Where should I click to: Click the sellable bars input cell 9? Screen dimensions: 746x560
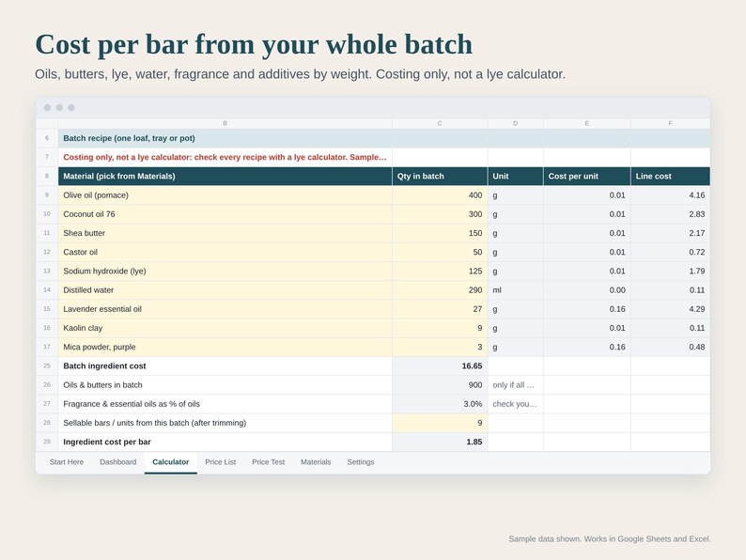coord(440,423)
